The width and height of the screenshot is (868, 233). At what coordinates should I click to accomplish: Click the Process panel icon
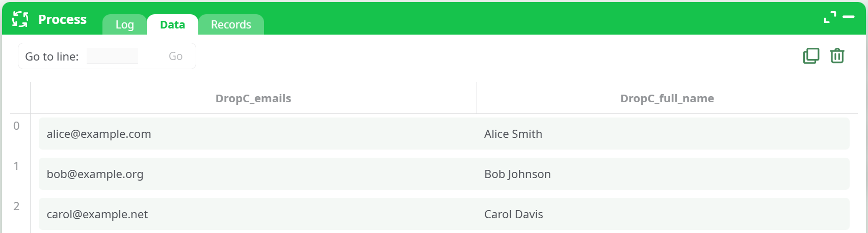click(20, 19)
